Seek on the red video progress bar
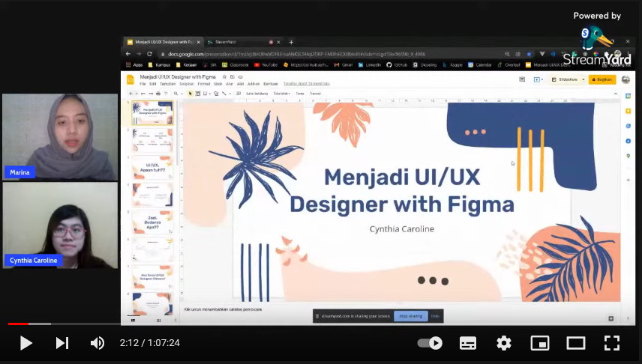Image resolution: width=642 pixels, height=364 pixels. (19, 324)
